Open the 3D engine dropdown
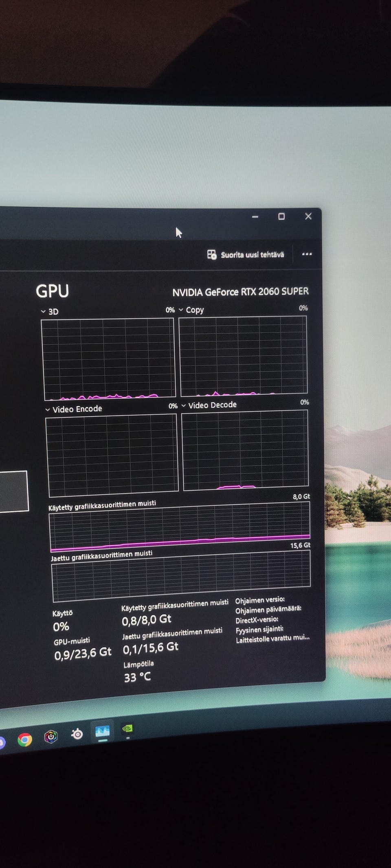 pos(43,312)
